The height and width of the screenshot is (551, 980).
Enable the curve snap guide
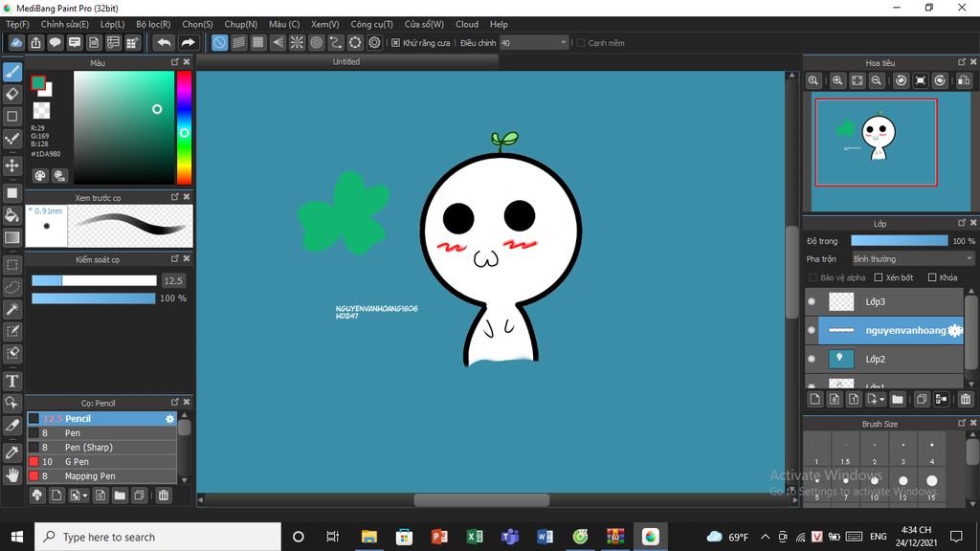(x=336, y=42)
